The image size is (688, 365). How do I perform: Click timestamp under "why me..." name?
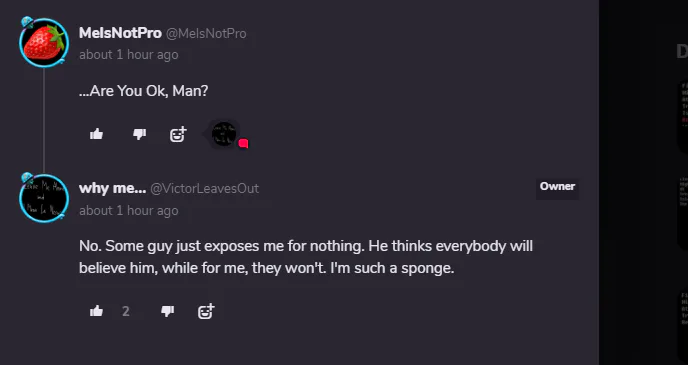coord(129,211)
